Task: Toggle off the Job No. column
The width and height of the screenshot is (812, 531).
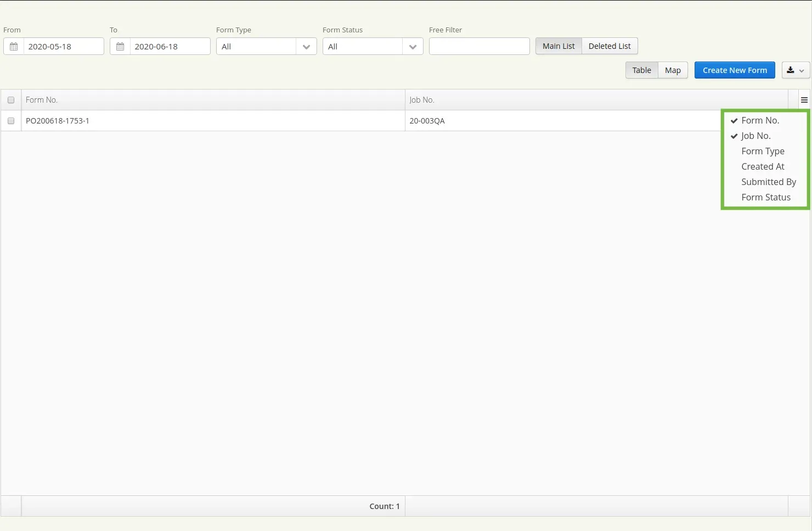Action: coord(755,136)
